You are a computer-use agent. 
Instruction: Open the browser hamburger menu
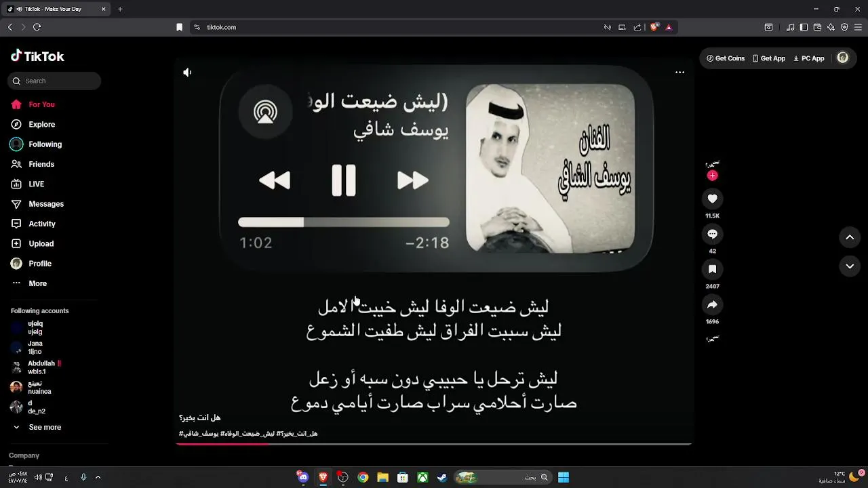pos(858,27)
